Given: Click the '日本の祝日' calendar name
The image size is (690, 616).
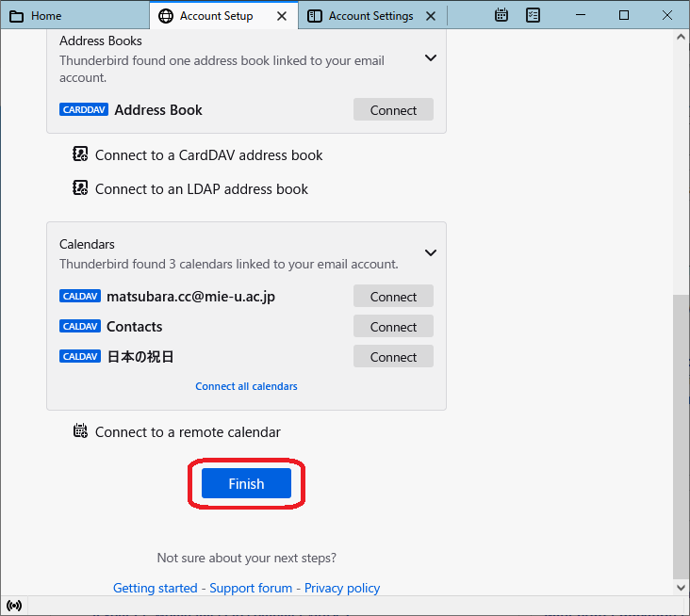Looking at the screenshot, I should click(140, 357).
